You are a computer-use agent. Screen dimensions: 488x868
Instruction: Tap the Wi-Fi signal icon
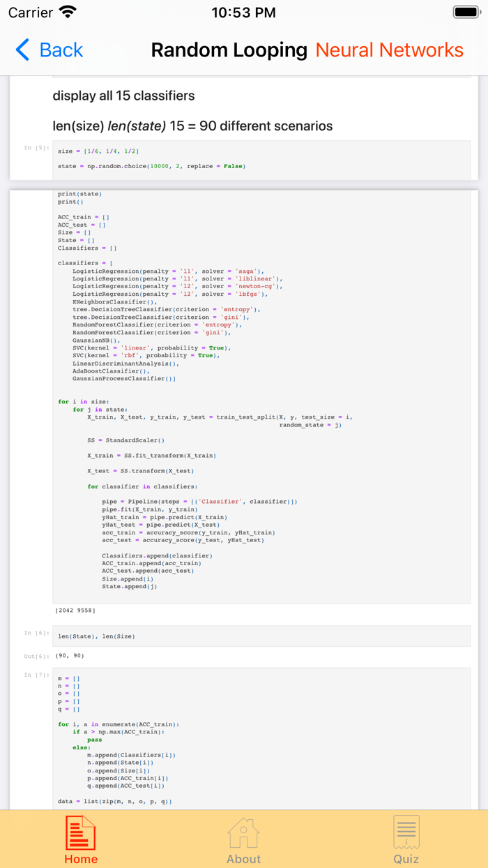[x=66, y=11]
